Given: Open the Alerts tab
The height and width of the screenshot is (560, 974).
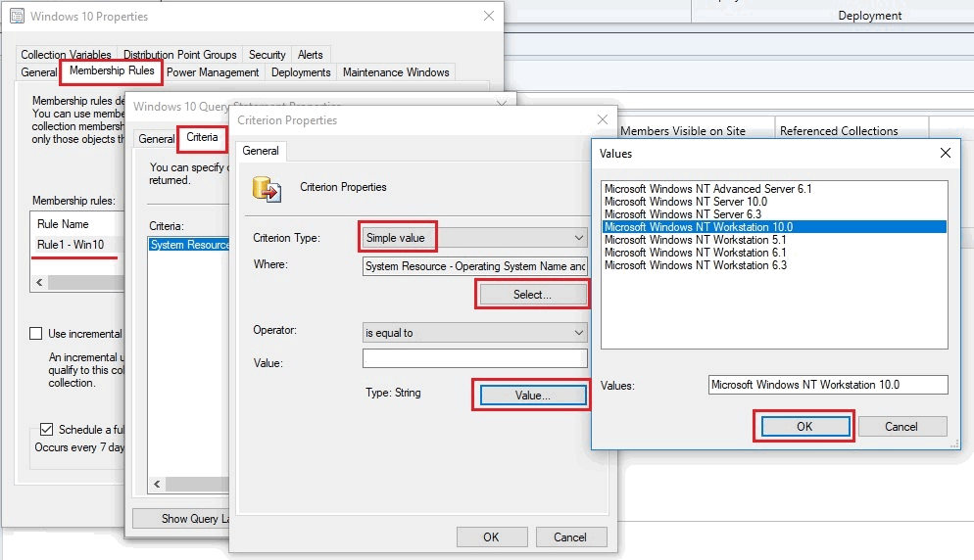Looking at the screenshot, I should (x=310, y=55).
